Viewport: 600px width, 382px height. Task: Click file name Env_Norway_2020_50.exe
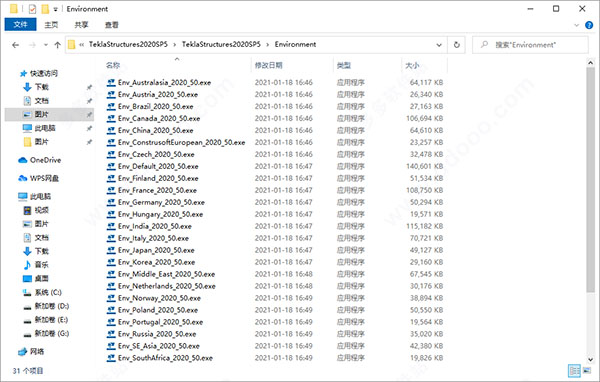click(x=159, y=298)
